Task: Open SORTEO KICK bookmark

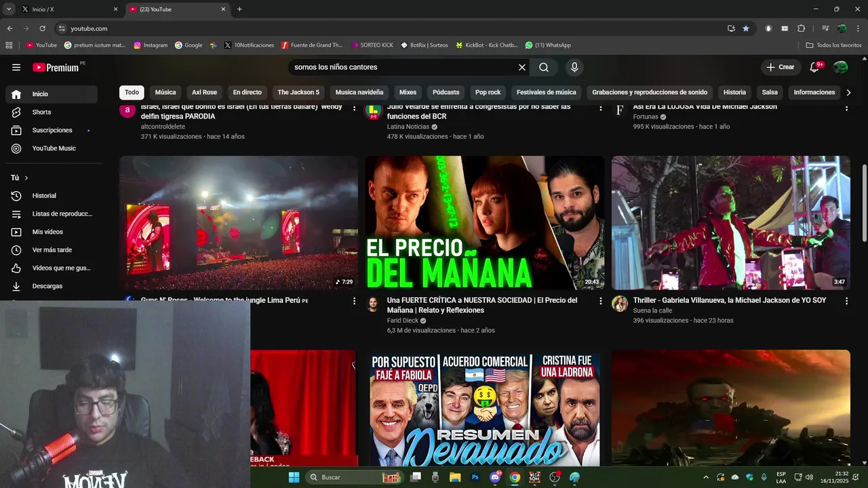Action: pyautogui.click(x=372, y=45)
